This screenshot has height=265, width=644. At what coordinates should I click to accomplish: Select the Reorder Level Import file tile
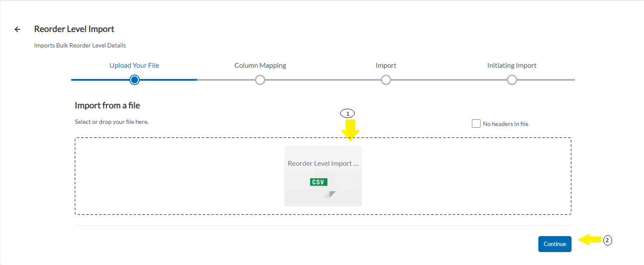pyautogui.click(x=323, y=176)
